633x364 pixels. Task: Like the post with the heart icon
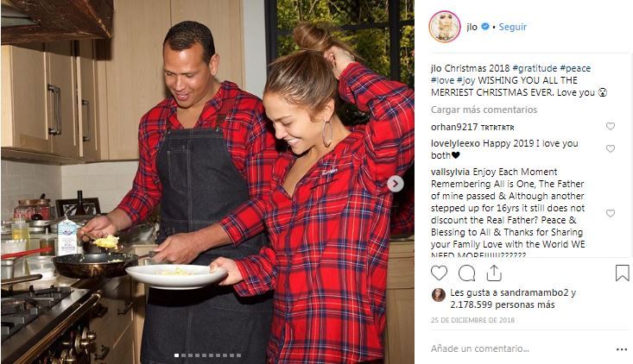click(x=439, y=273)
